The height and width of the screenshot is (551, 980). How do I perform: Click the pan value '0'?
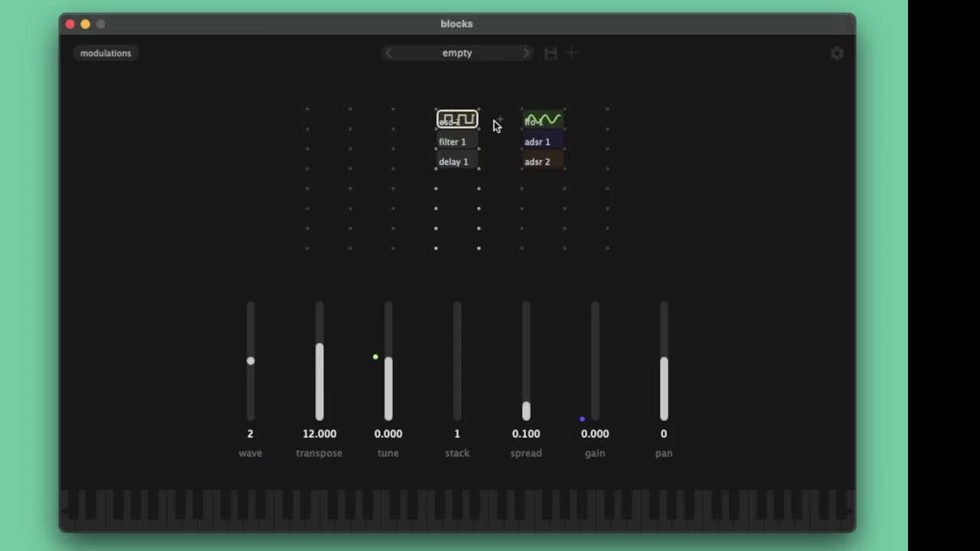664,433
